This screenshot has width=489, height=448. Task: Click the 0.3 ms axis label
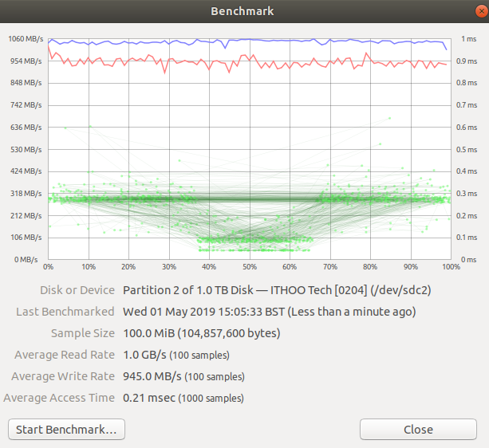tap(467, 194)
